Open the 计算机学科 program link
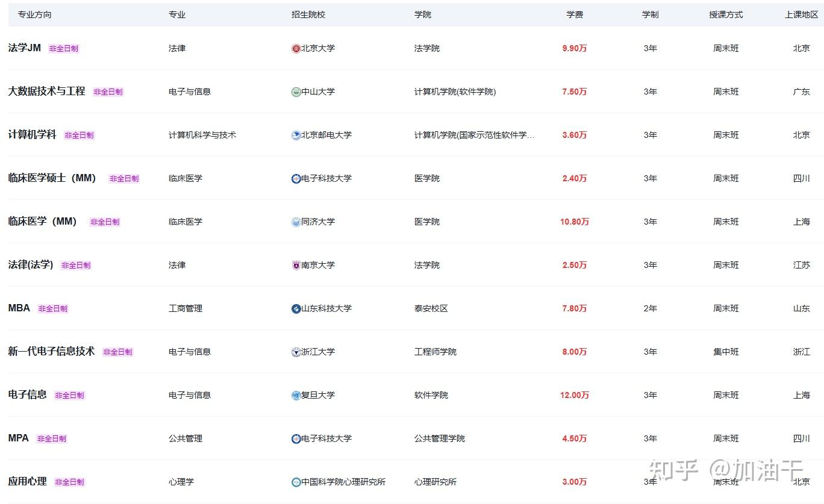Screen dimensions: 824x504 32,134
